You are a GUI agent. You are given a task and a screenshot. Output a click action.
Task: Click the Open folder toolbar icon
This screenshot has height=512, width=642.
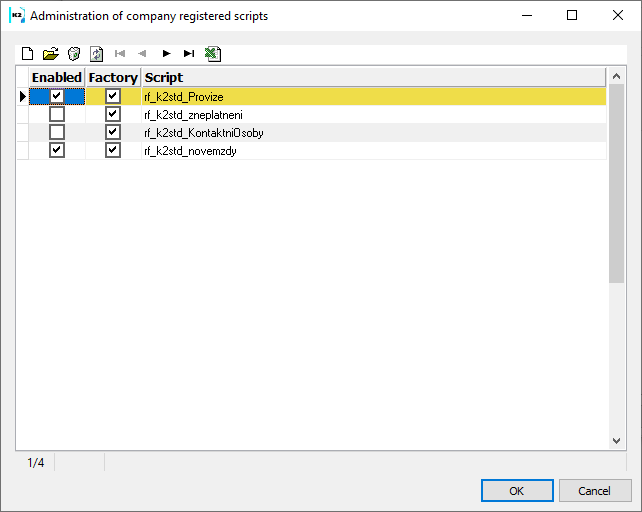(x=51, y=54)
